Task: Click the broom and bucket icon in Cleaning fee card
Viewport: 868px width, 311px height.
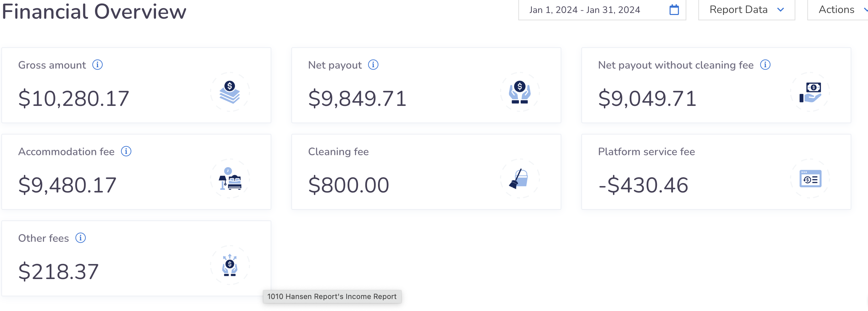Action: 519,178
